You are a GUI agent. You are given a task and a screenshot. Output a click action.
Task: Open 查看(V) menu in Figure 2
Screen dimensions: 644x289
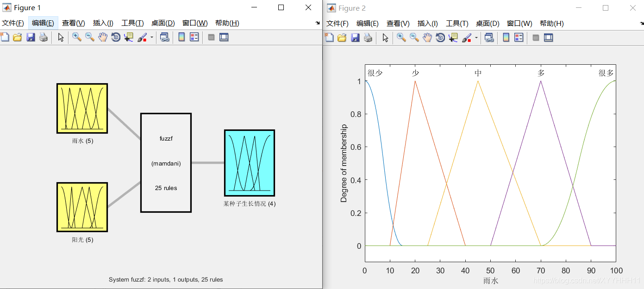coord(398,24)
